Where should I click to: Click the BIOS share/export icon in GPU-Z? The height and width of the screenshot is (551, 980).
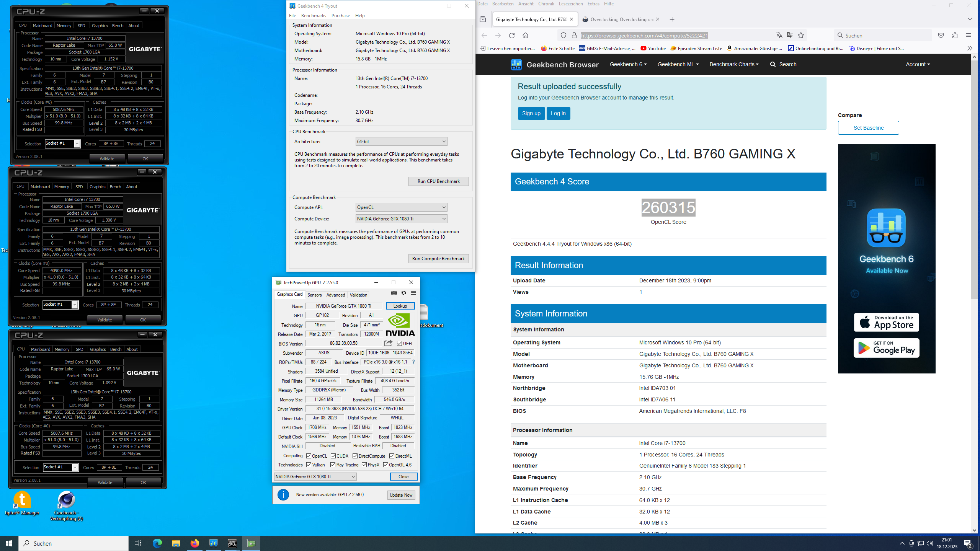tap(388, 343)
